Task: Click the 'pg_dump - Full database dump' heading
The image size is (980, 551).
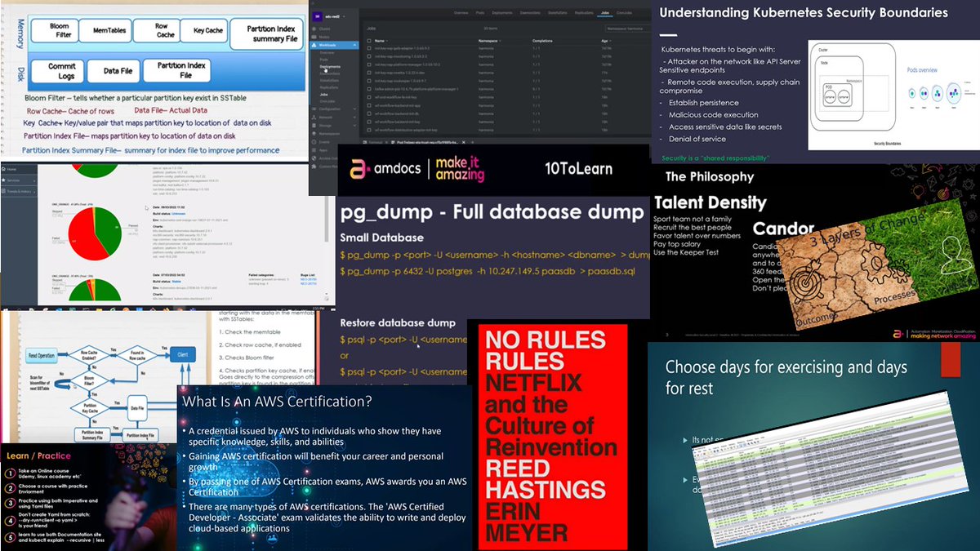Action: (x=492, y=213)
